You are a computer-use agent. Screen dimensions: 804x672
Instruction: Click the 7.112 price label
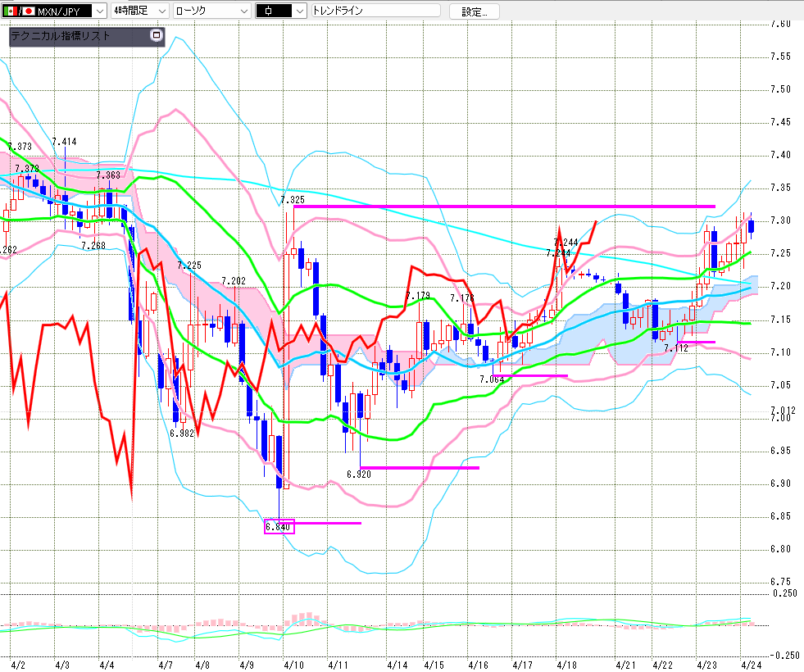[x=676, y=348]
